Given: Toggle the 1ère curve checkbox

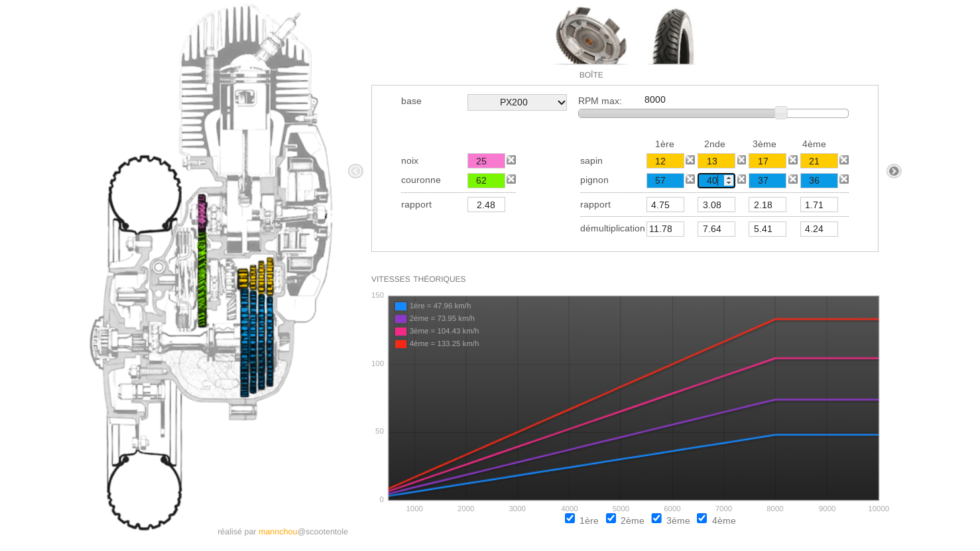Looking at the screenshot, I should click(570, 519).
